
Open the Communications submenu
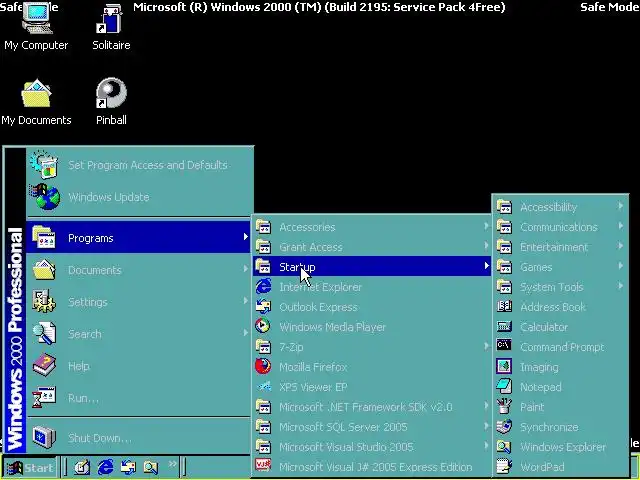tap(560, 227)
